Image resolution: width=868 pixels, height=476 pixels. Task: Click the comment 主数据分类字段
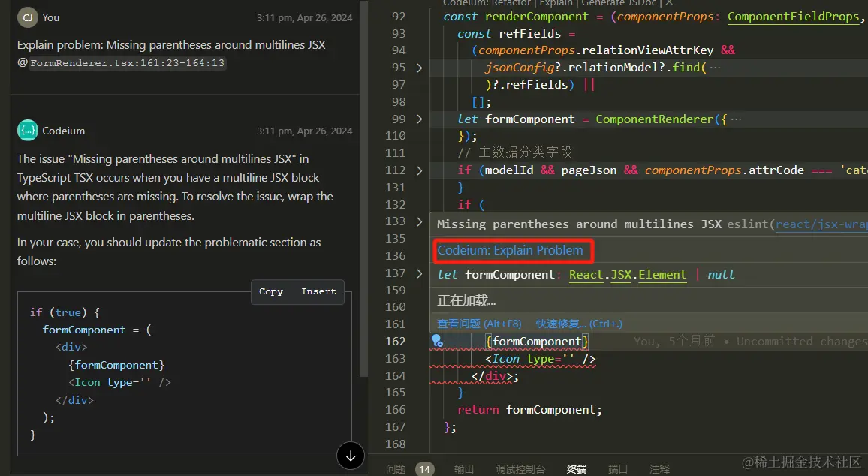click(515, 152)
